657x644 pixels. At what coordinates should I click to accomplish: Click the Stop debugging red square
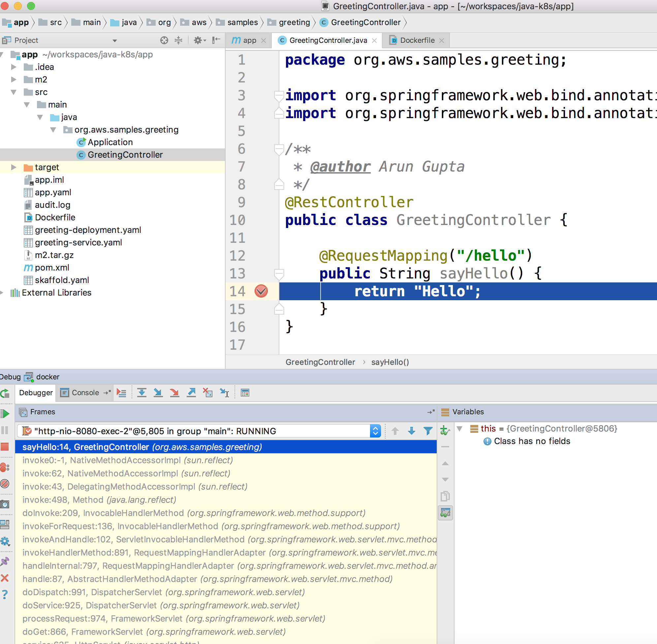[x=5, y=447]
